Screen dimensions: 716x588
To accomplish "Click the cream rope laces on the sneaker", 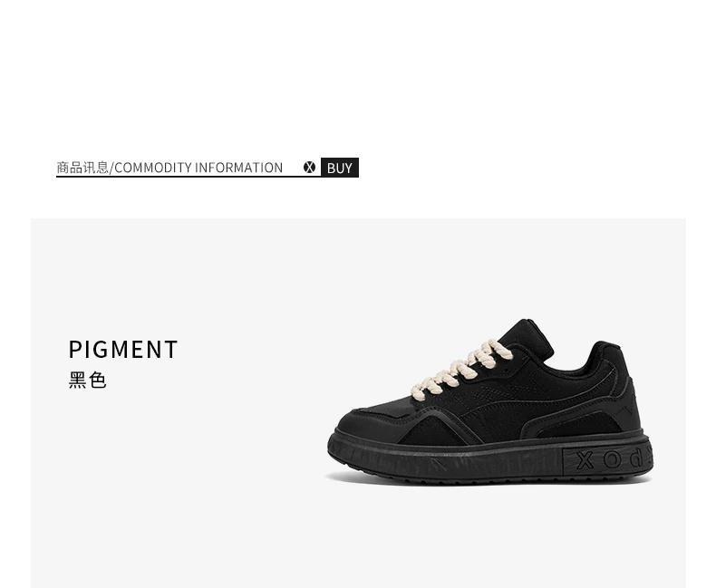I will click(x=461, y=368).
